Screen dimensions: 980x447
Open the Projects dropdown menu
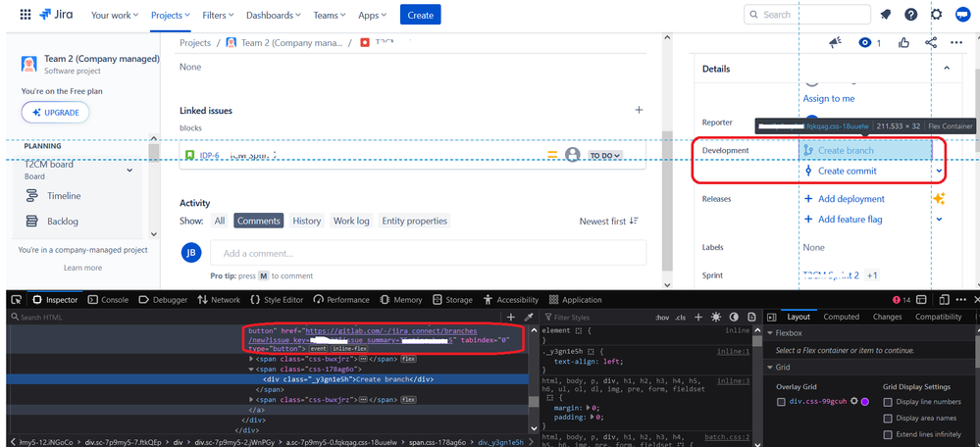click(x=171, y=15)
